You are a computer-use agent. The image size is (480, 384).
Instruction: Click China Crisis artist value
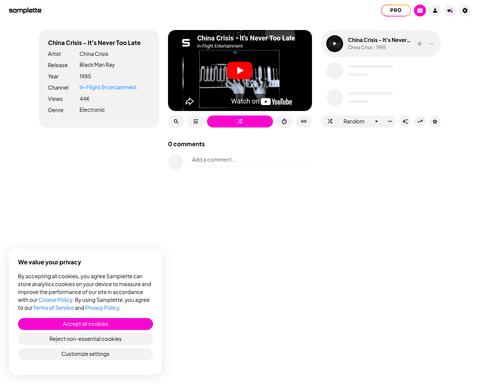pos(94,54)
